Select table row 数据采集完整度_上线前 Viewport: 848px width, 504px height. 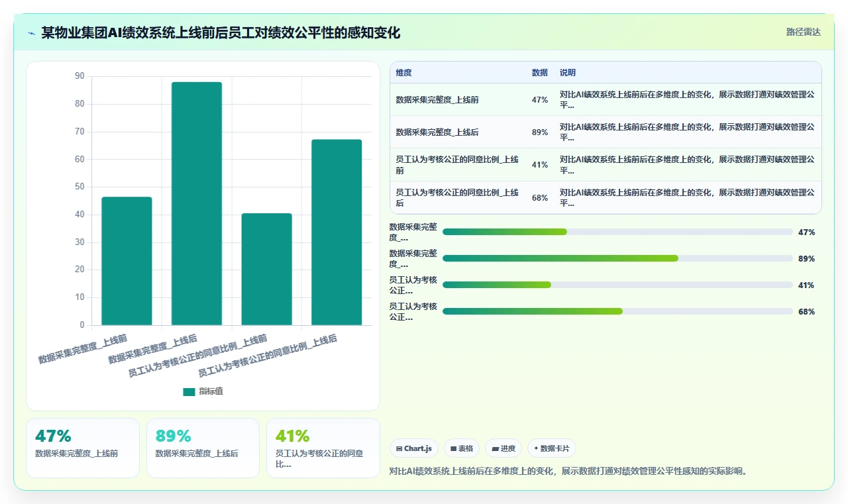606,99
